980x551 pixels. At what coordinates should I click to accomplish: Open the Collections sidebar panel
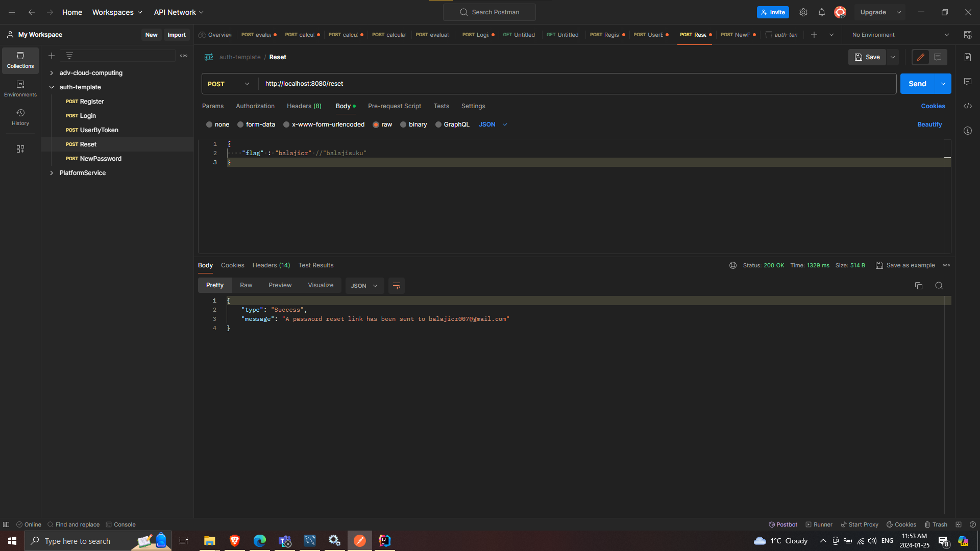point(20,60)
